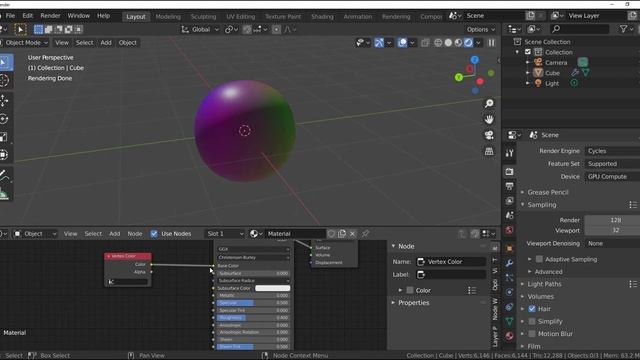The image size is (640, 360).
Task: Toggle camera view with the camera icon
Action: click(x=489, y=136)
